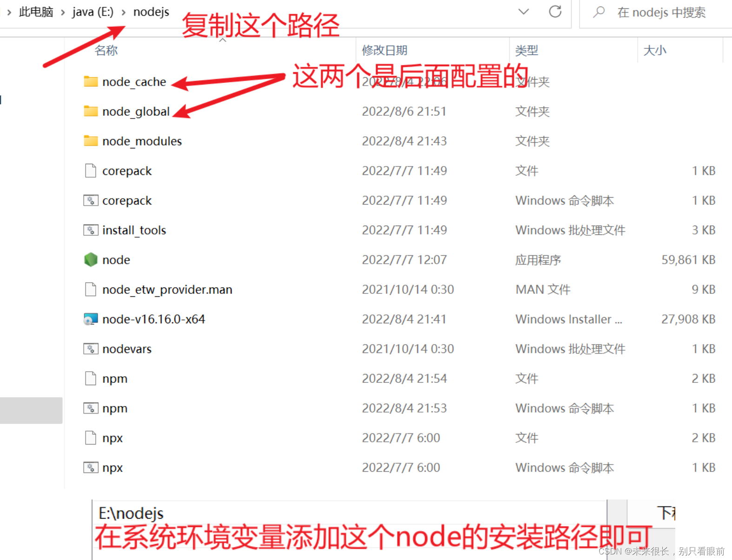Screen dimensions: 732x560
Task: Select the install_tools file name
Action: click(x=134, y=230)
